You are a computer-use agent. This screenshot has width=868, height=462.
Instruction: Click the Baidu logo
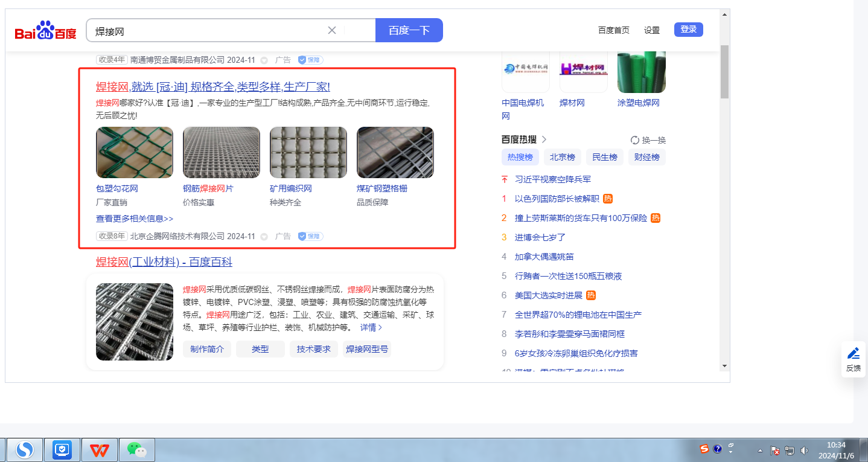click(x=45, y=30)
